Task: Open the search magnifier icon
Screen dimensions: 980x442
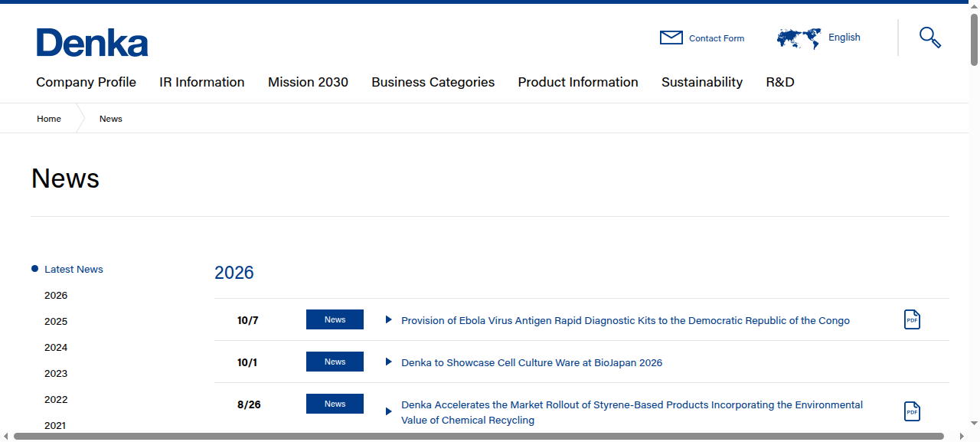Action: (x=930, y=38)
